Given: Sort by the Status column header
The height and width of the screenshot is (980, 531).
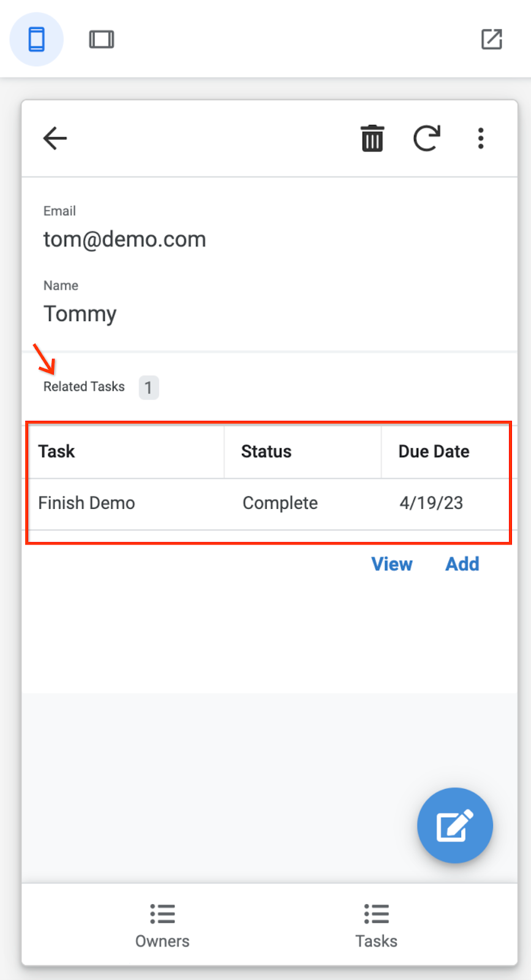Looking at the screenshot, I should coord(266,452).
